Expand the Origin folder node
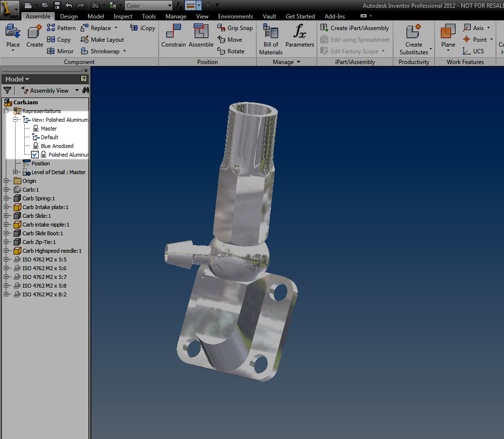The height and width of the screenshot is (439, 504). pos(6,181)
